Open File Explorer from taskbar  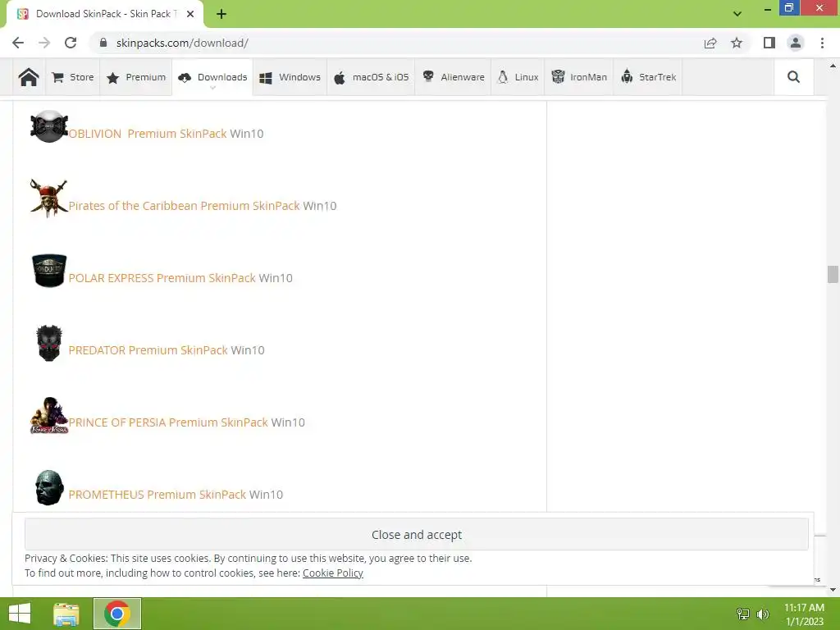click(66, 614)
